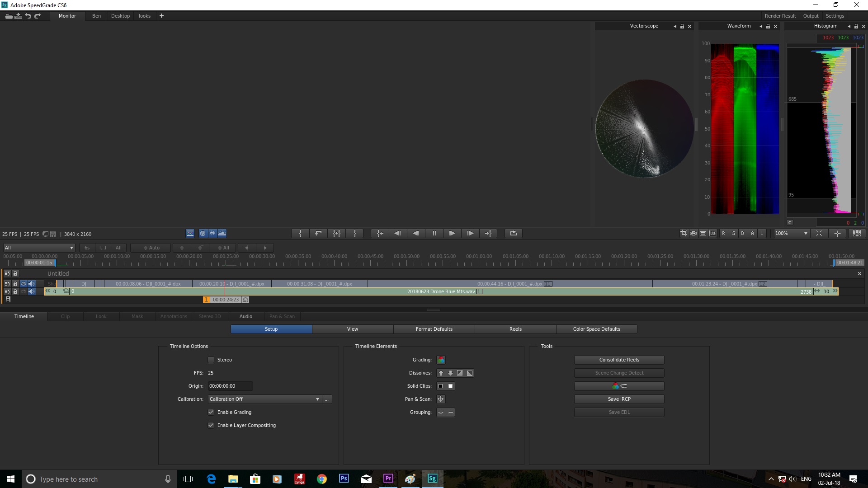This screenshot has width=868, height=488.
Task: Click the white Solid Clips swatch
Action: tap(450, 386)
